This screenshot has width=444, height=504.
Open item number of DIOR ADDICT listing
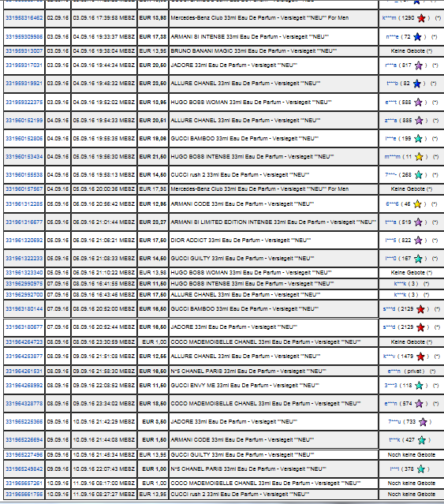click(24, 240)
